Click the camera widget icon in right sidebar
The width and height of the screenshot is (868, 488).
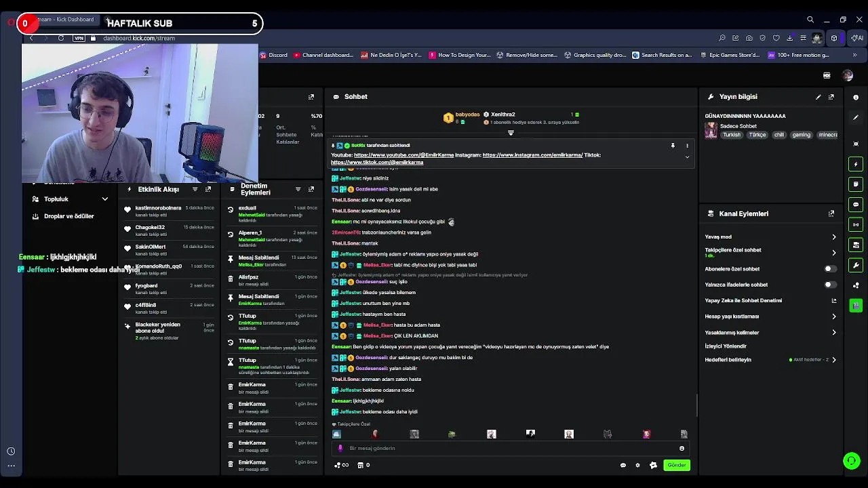pyautogui.click(x=856, y=245)
